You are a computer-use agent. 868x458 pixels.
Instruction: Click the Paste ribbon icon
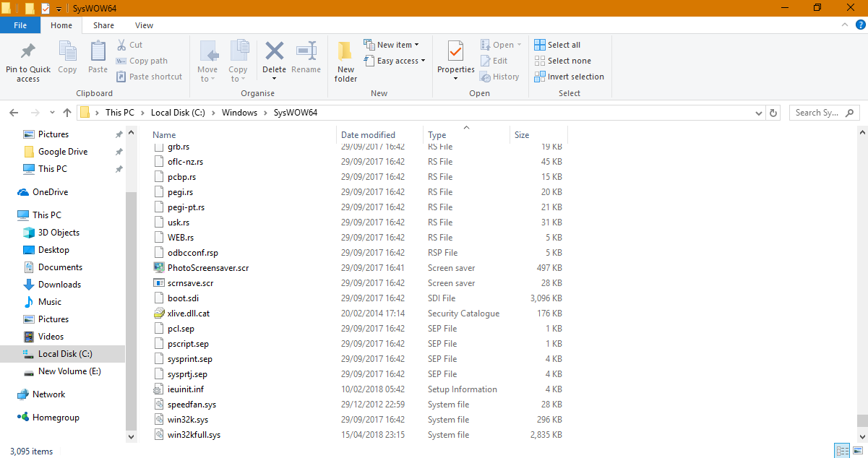[x=98, y=58]
